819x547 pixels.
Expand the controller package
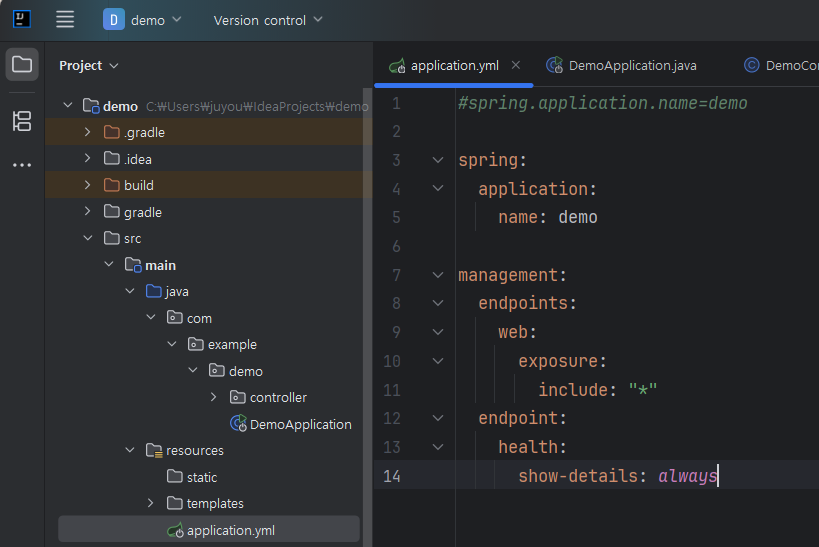(213, 397)
